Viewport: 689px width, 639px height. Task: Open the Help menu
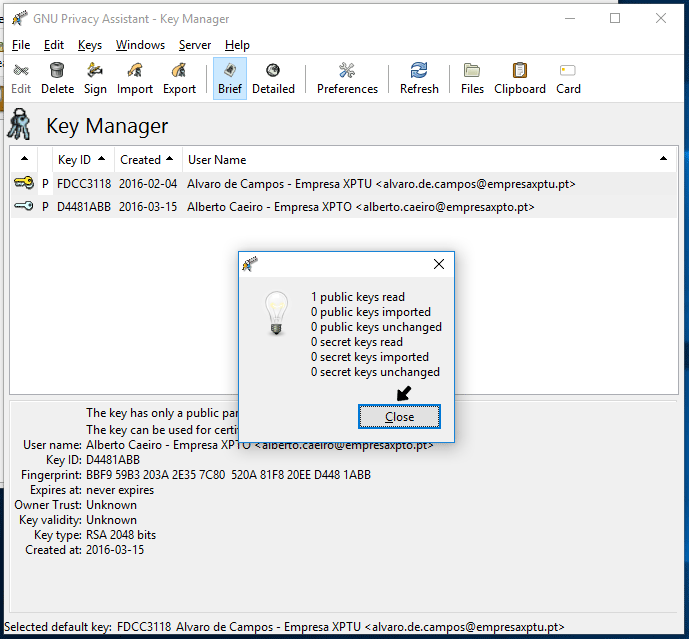point(237,45)
